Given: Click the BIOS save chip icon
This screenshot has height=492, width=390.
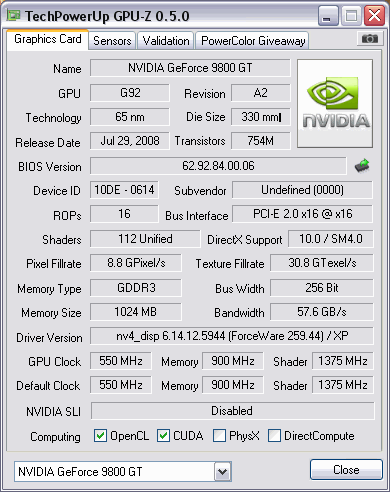Looking at the screenshot, I should coord(362,166).
